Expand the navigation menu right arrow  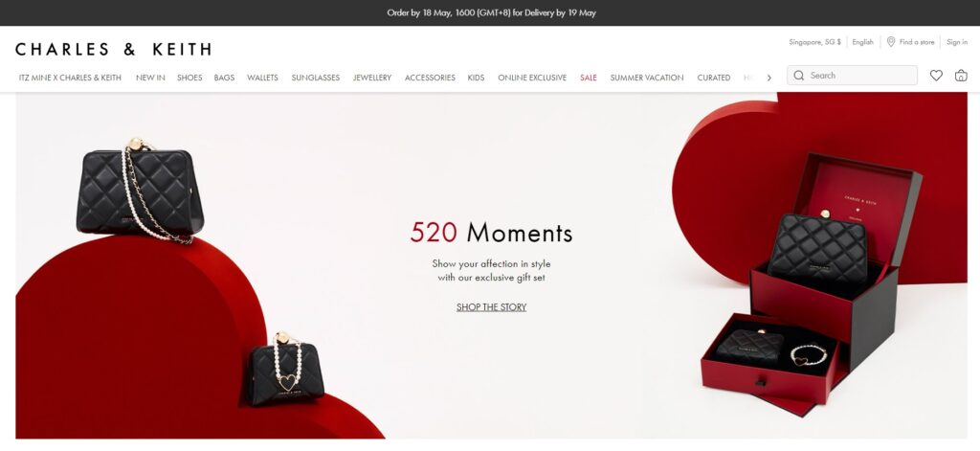pos(768,78)
